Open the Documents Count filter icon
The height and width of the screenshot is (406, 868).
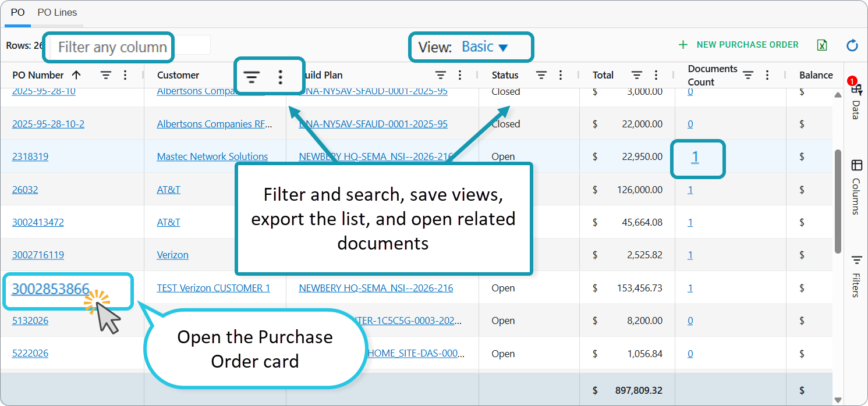(x=748, y=75)
